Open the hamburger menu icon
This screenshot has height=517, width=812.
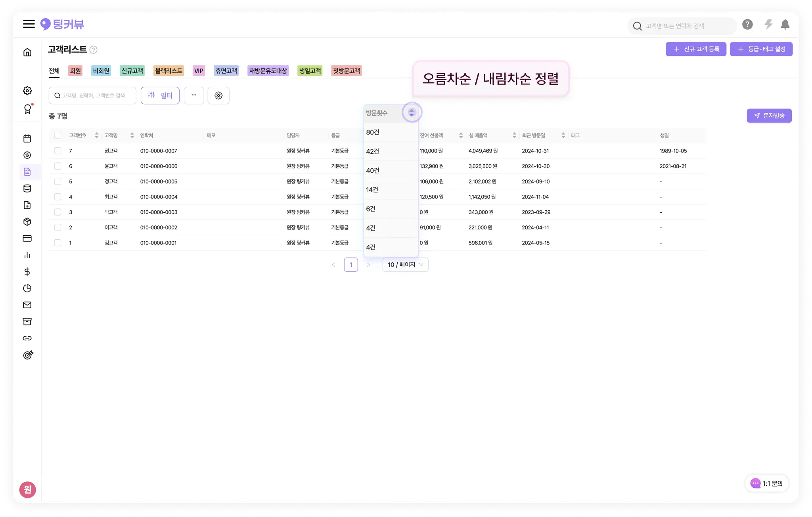[x=29, y=24]
